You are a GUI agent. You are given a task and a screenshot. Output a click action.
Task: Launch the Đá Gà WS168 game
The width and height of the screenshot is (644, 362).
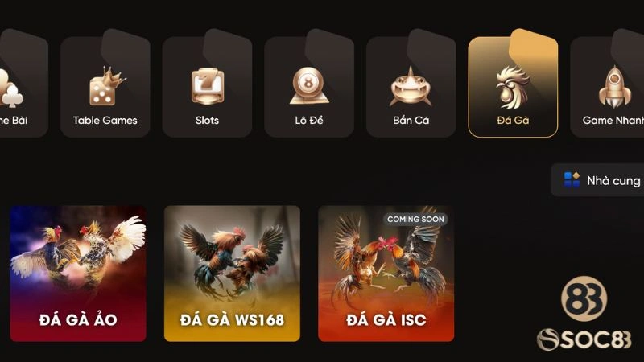pyautogui.click(x=232, y=274)
